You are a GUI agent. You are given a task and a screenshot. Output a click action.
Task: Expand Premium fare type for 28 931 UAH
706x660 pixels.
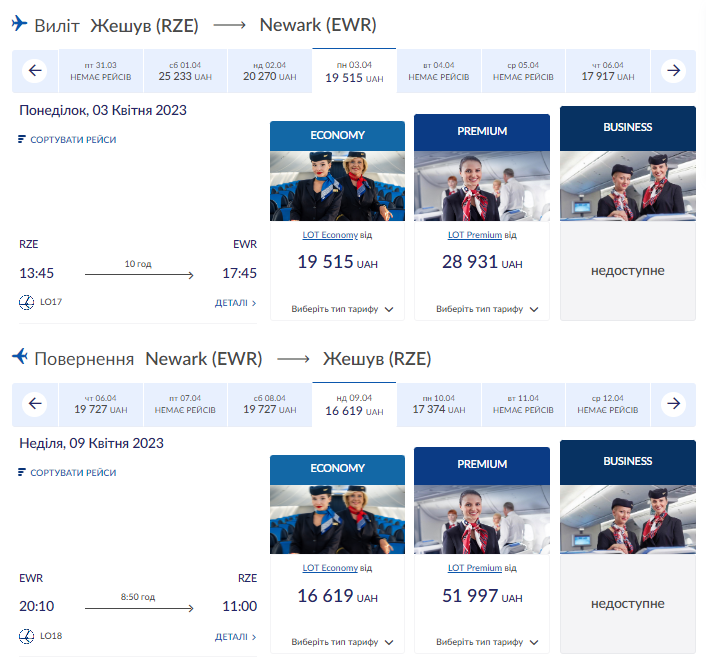[x=486, y=309]
